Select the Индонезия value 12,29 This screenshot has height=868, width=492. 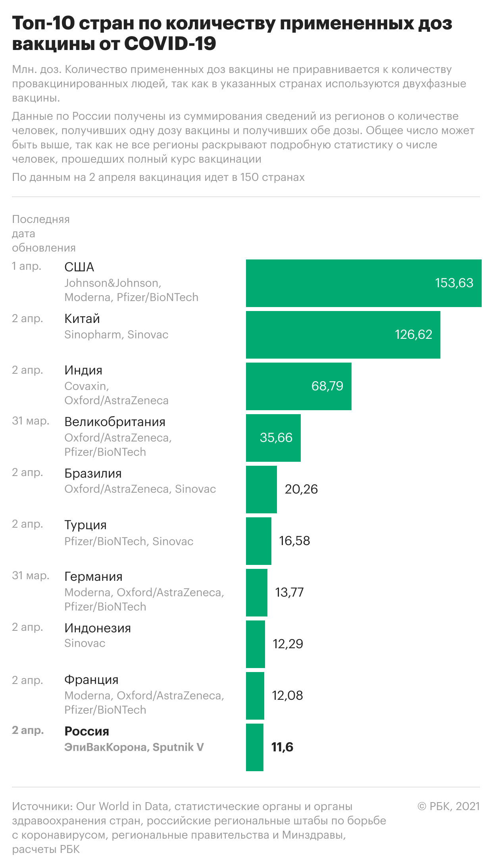[288, 644]
